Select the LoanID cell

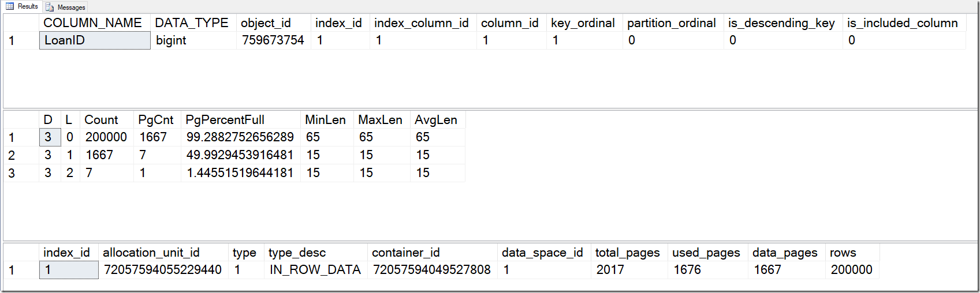pyautogui.click(x=94, y=40)
